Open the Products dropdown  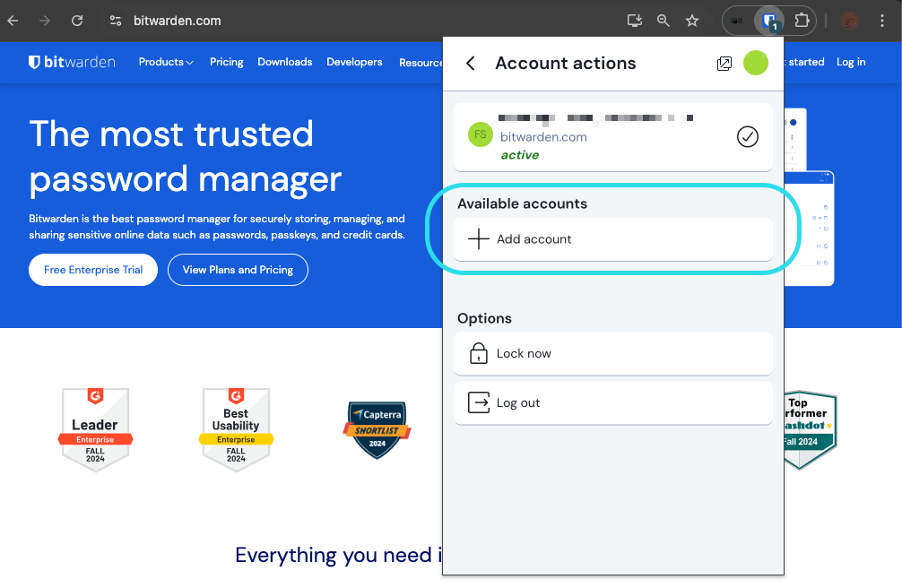pyautogui.click(x=165, y=62)
